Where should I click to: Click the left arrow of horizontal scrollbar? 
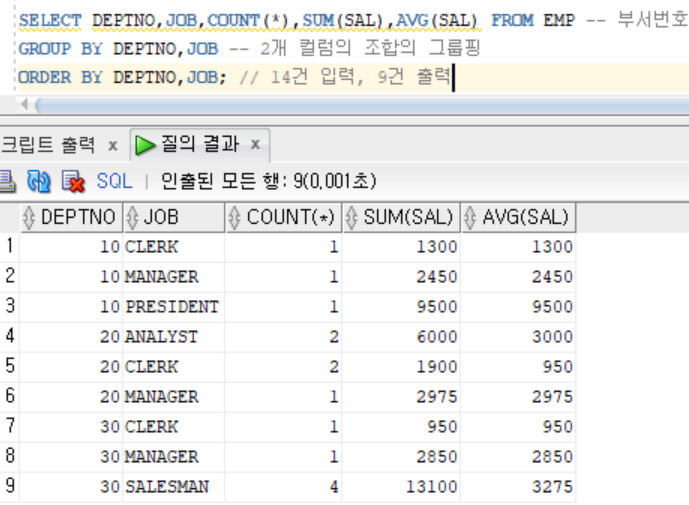(24, 106)
